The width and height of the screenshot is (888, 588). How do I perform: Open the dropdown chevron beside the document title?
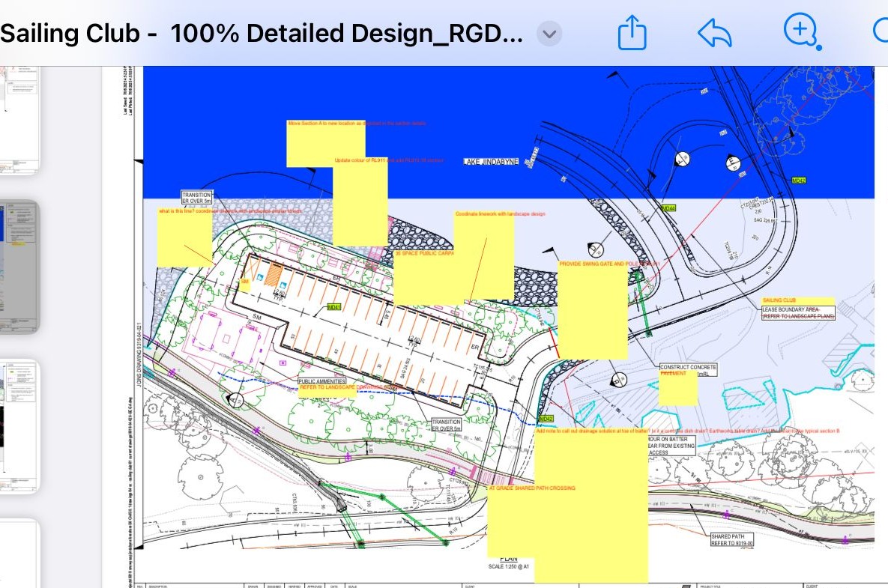[550, 34]
